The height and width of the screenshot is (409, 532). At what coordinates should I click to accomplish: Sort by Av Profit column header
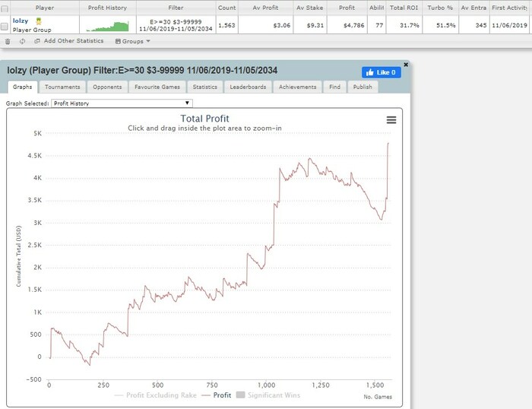265,8
